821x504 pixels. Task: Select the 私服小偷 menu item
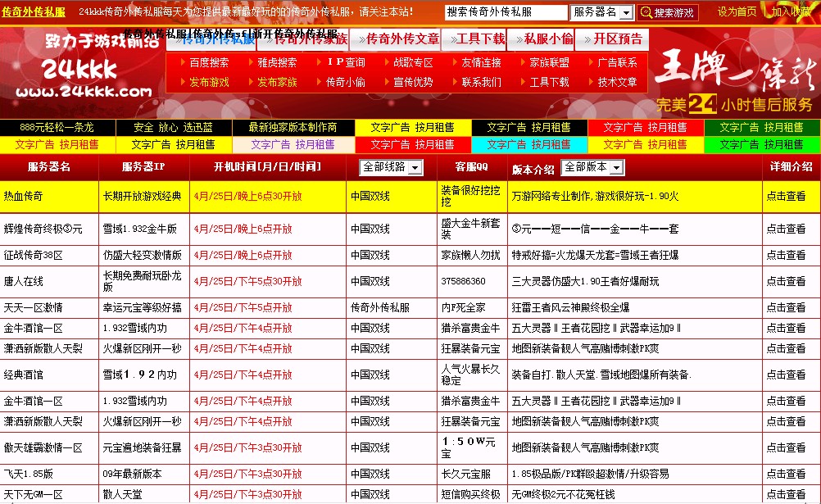541,39
